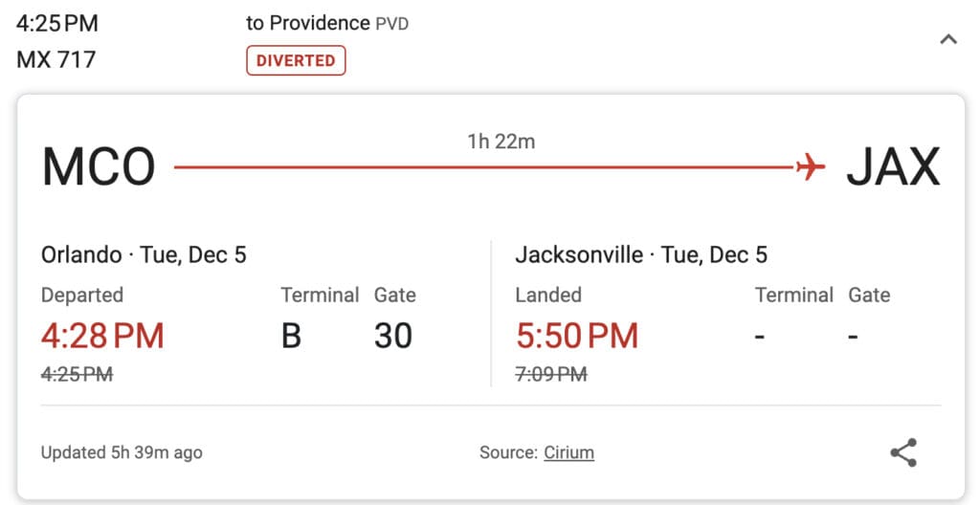The width and height of the screenshot is (980, 505).
Task: Click the departure gate number 30
Action: 393,336
